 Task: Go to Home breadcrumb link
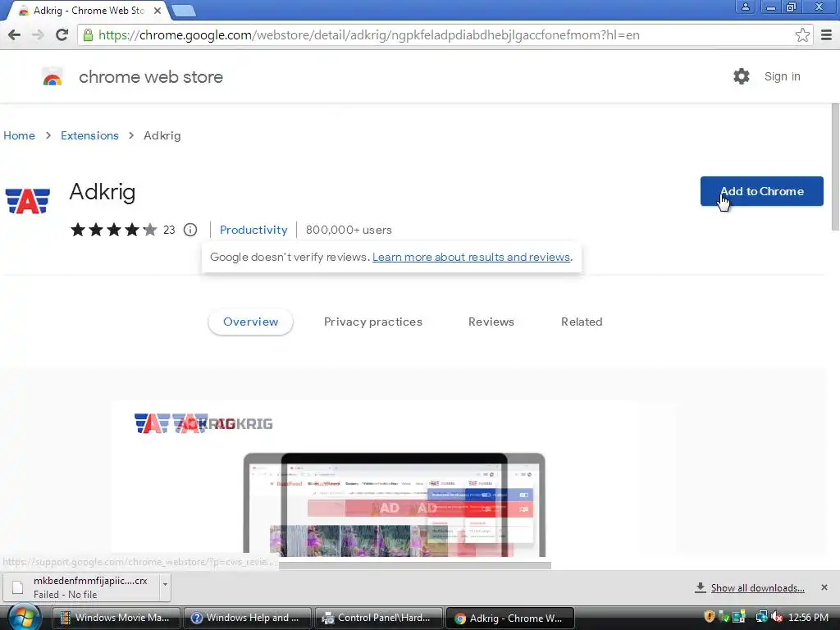(x=20, y=135)
